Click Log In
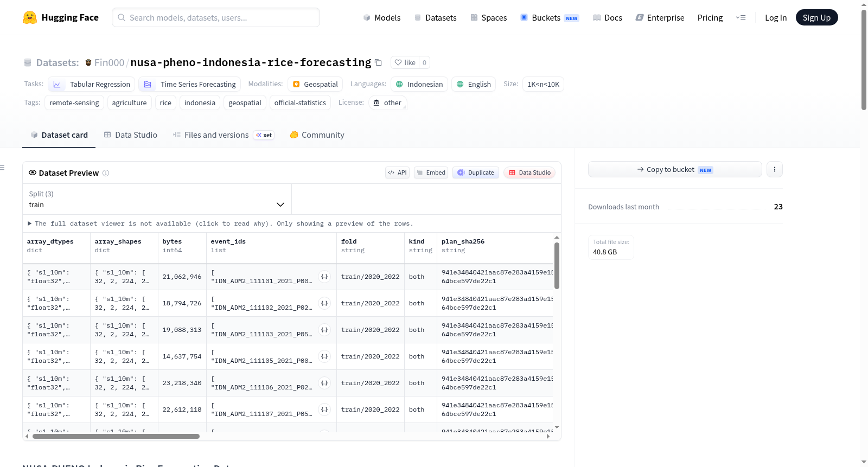Screen dimensions: 868x467 coord(776,18)
